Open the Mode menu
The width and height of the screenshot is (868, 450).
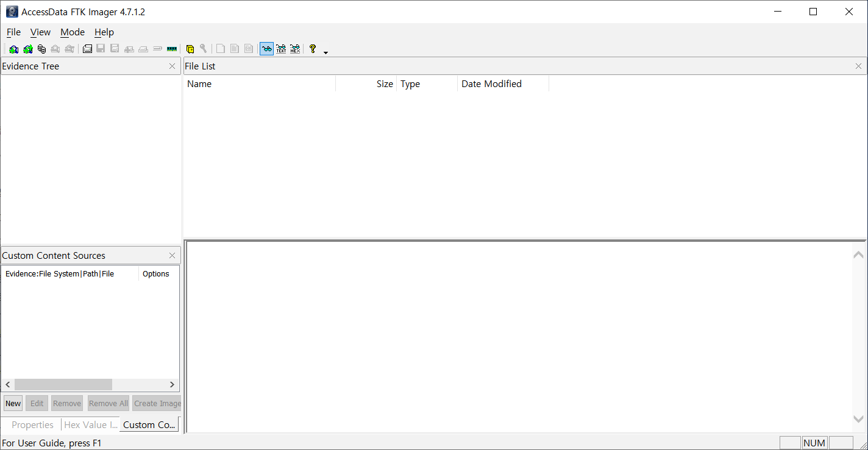pos(73,32)
